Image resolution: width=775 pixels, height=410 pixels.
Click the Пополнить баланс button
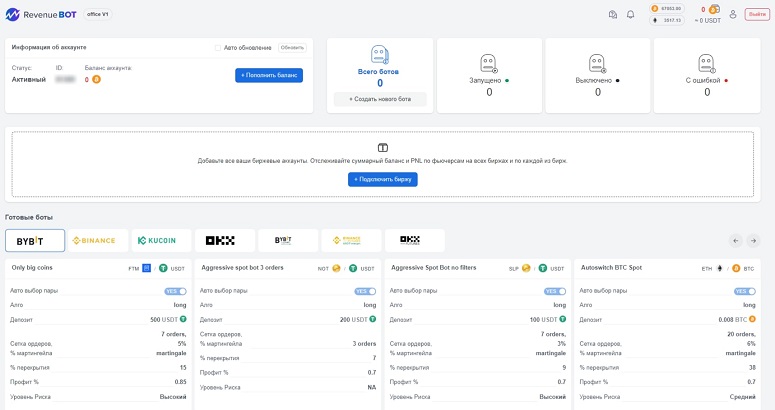(x=269, y=75)
